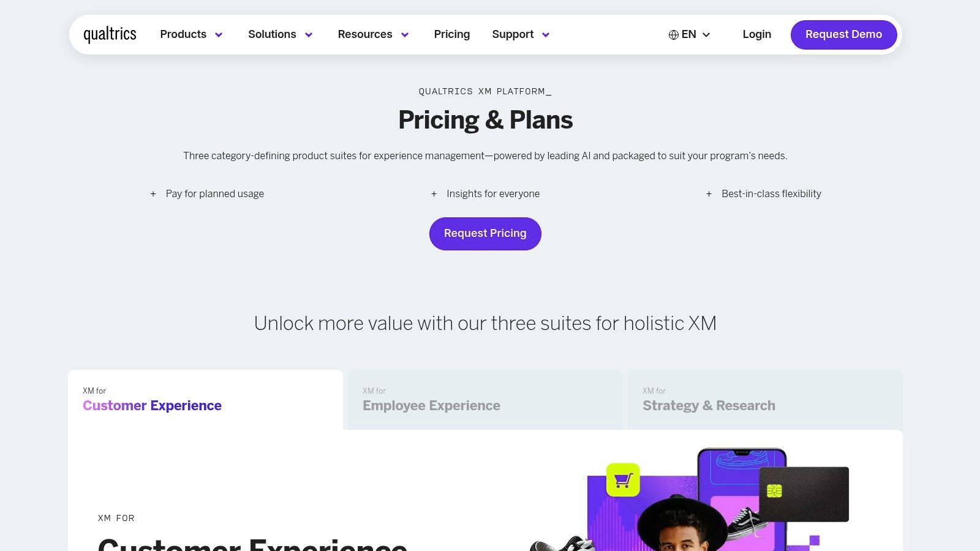
Task: Expand the Resources menu chevron
Action: pos(405,35)
